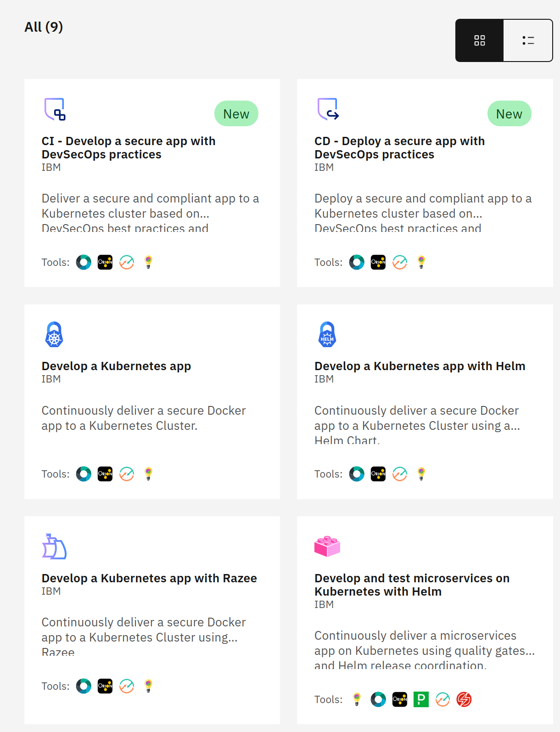Click the New badge on CI card
This screenshot has width=560, height=732.
click(236, 114)
